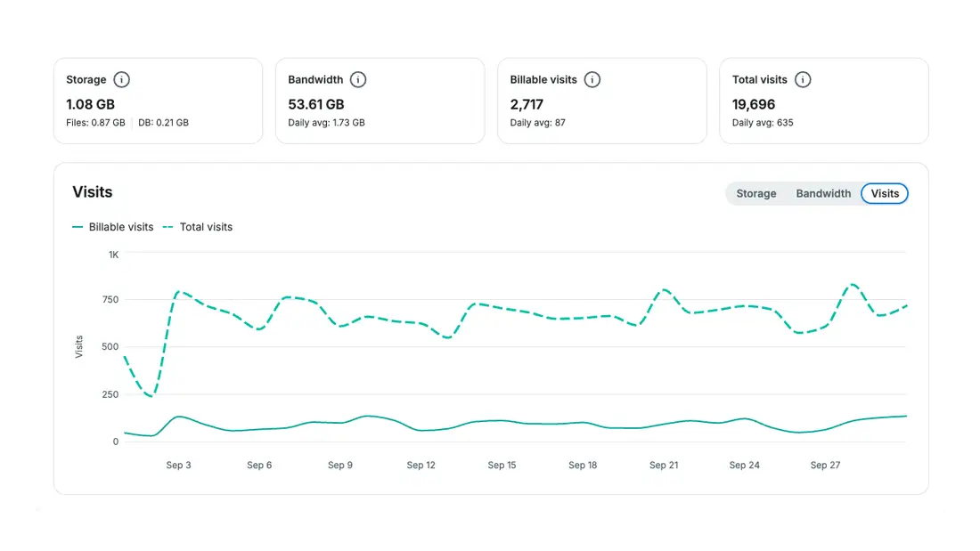The width and height of the screenshot is (980, 551).
Task: Click the Total visits card title
Action: [x=759, y=79]
